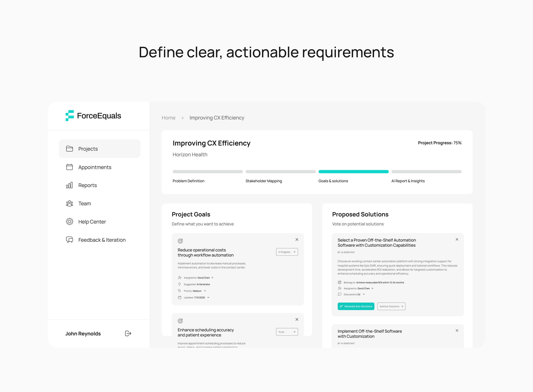
Task: Click the Home breadcrumb link
Action: click(168, 118)
